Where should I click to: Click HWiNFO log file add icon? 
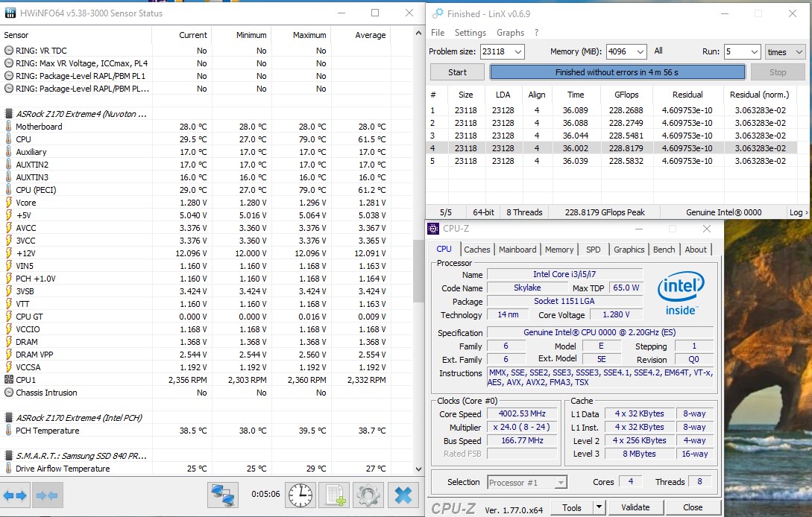coord(335,495)
